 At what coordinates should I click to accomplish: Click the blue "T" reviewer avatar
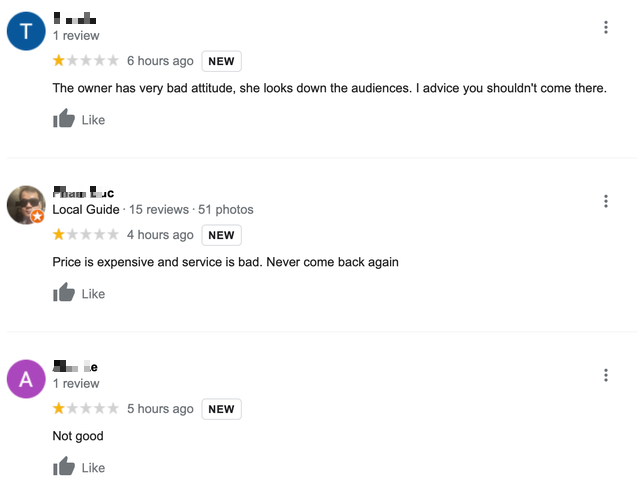pos(26,31)
